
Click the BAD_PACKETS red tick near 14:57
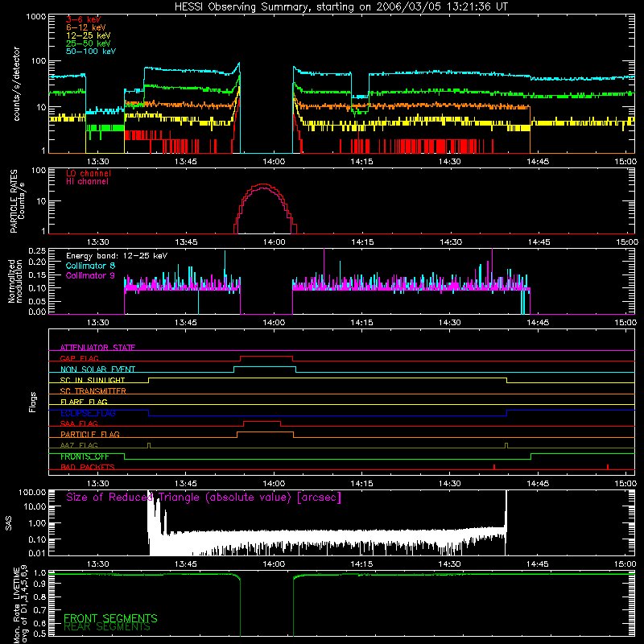[x=608, y=467]
